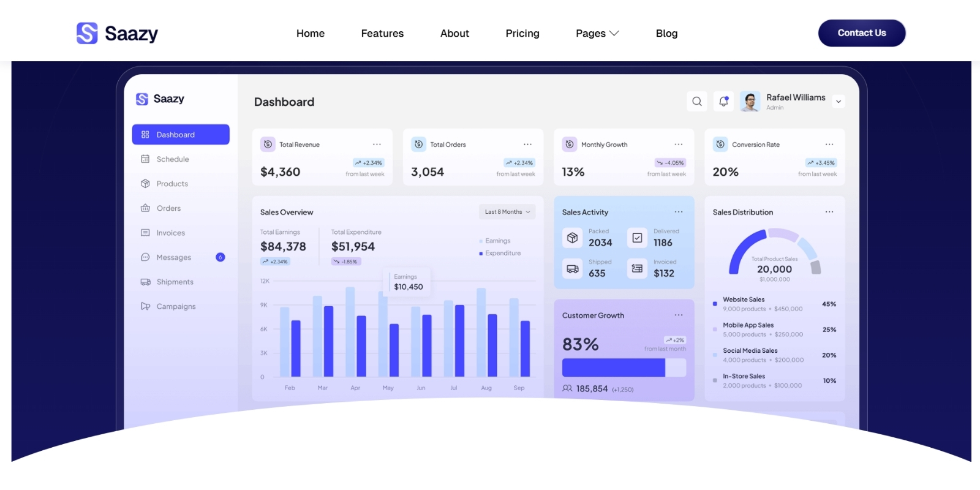Image resolution: width=980 pixels, height=490 pixels.
Task: Click the Delivered checkmark icon
Action: pos(637,238)
